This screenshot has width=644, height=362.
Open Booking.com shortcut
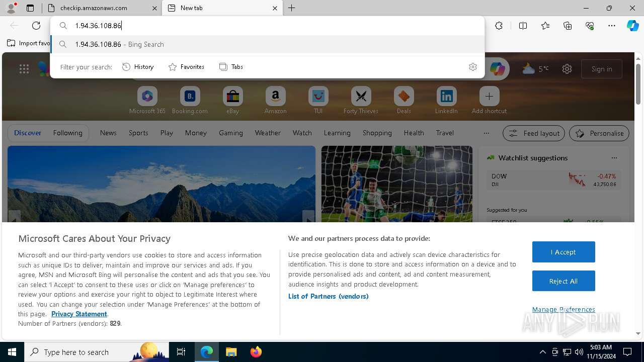pyautogui.click(x=190, y=100)
